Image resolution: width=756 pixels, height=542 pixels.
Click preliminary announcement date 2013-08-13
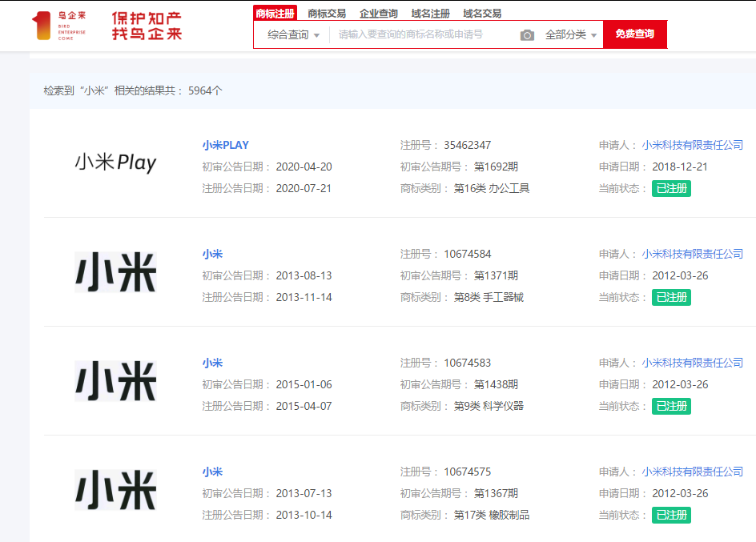[304, 275]
